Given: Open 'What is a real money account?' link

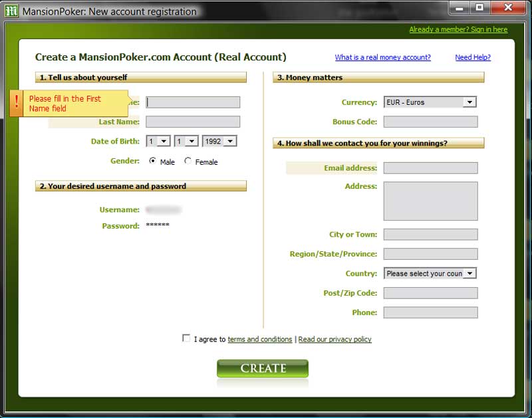Looking at the screenshot, I should pos(383,57).
